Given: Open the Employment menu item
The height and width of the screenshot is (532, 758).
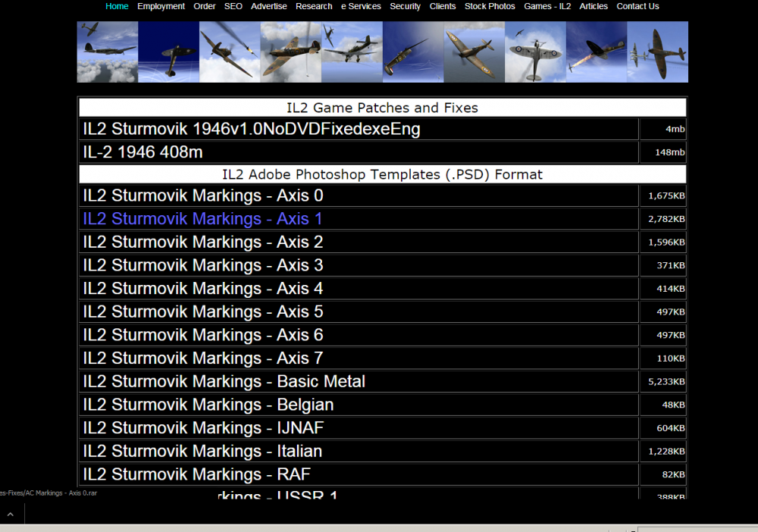Looking at the screenshot, I should point(161,6).
